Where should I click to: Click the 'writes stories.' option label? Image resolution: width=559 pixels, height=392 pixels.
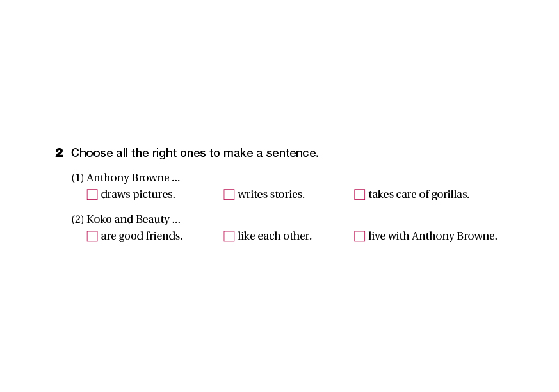pyautogui.click(x=271, y=195)
